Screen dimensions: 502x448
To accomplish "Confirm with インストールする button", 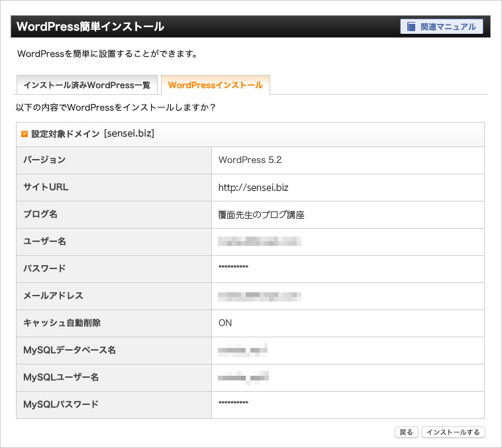I will click(x=453, y=432).
